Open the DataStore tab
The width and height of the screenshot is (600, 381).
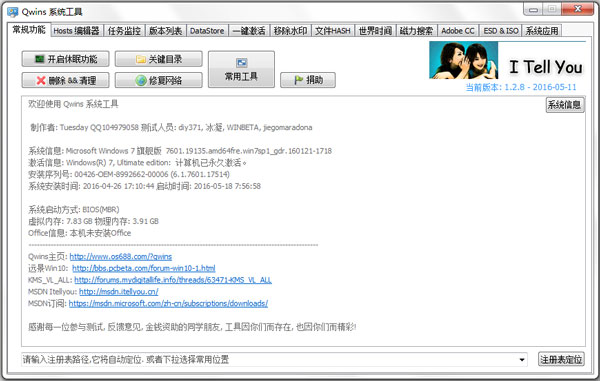click(207, 31)
